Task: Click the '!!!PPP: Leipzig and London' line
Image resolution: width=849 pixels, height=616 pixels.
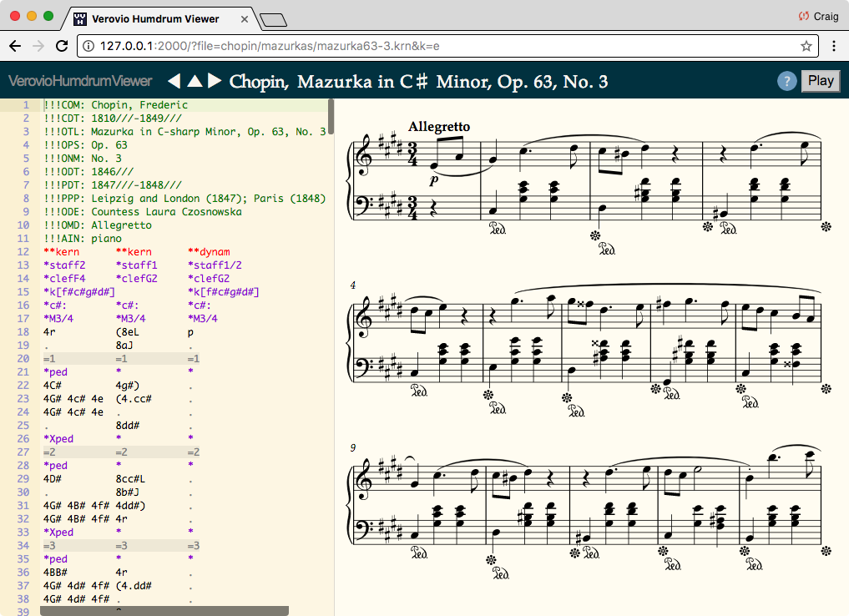Action: pos(184,198)
